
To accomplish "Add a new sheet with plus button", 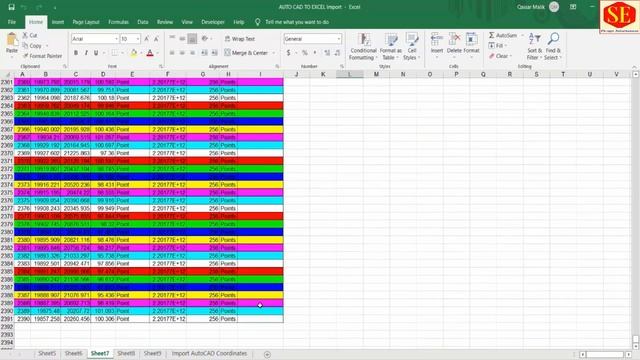I will tap(267, 354).
